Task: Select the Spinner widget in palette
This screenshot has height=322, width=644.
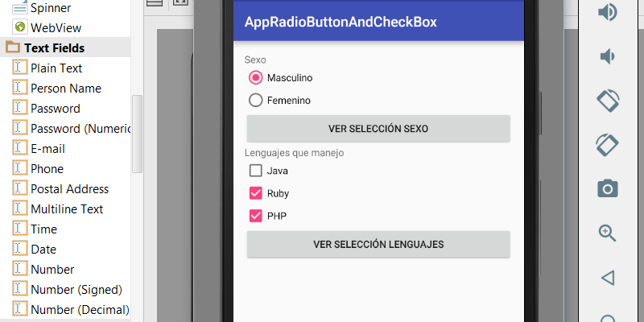Action: pos(50,8)
